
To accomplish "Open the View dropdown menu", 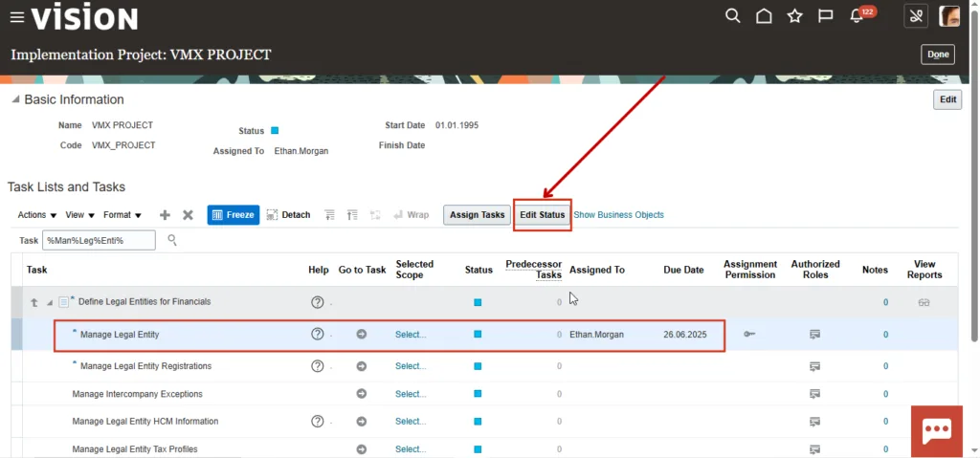I will coord(79,215).
